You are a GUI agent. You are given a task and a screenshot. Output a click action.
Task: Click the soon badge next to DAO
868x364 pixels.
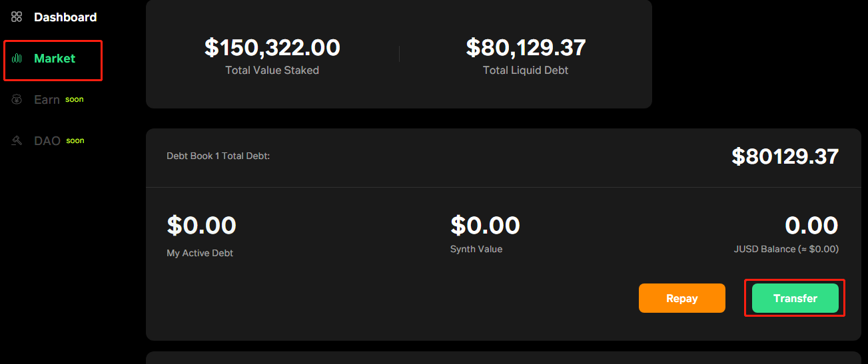coord(75,140)
